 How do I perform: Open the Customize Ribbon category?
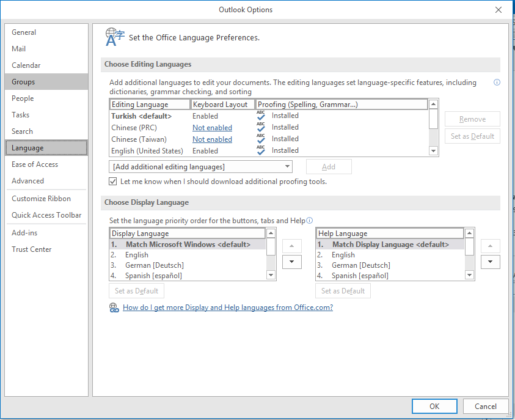coord(46,199)
